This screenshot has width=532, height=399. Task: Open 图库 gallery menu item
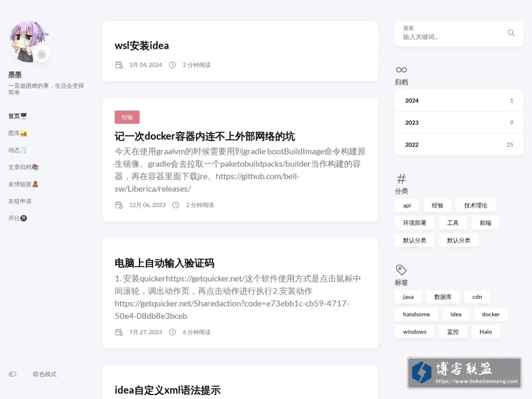coord(17,133)
